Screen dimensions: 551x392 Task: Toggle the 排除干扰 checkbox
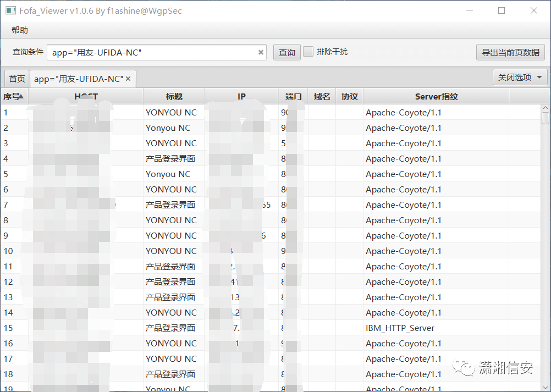point(308,52)
